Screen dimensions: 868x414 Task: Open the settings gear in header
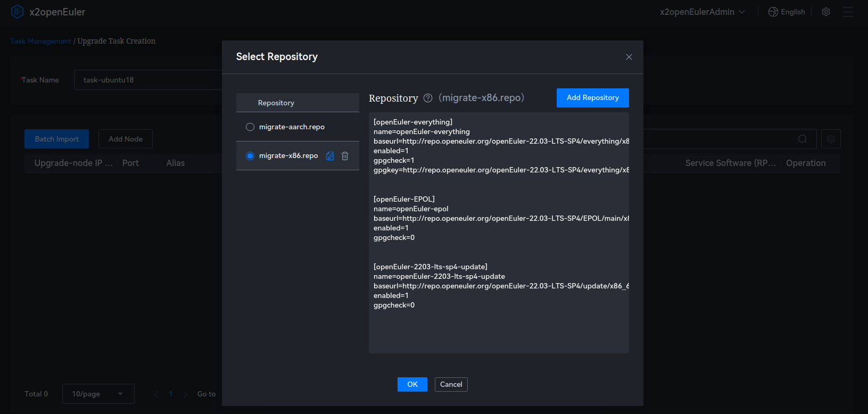(x=826, y=12)
